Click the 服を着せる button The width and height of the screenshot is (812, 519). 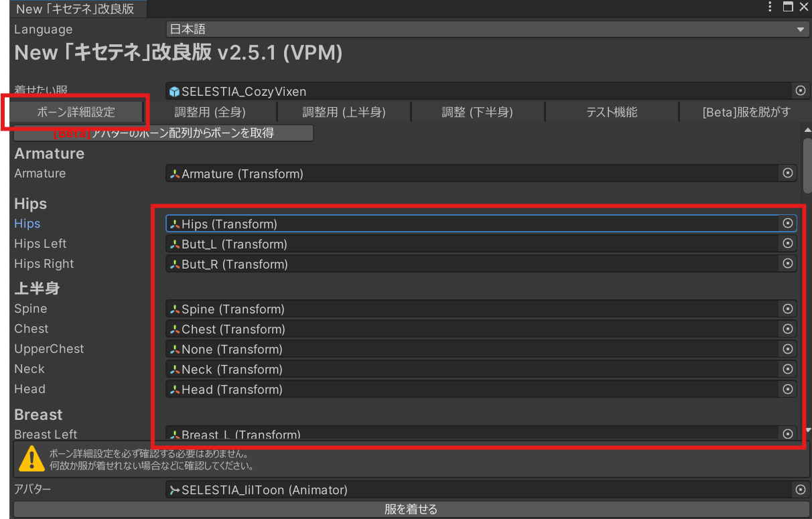(x=411, y=510)
